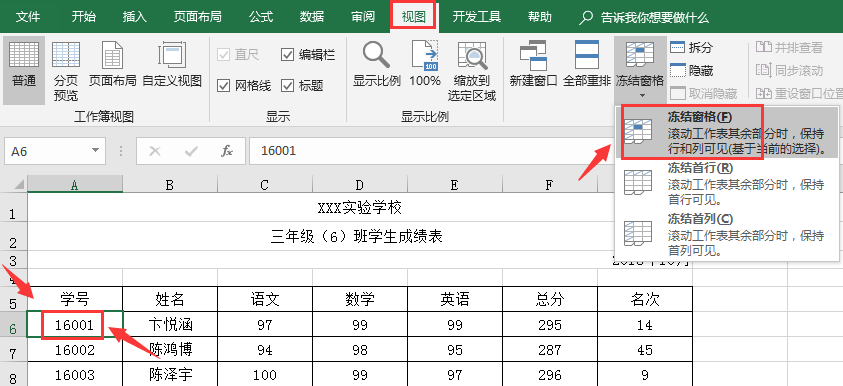The image size is (843, 386).
Task: Click Unhide (取消隐藏) window
Action: point(704,94)
